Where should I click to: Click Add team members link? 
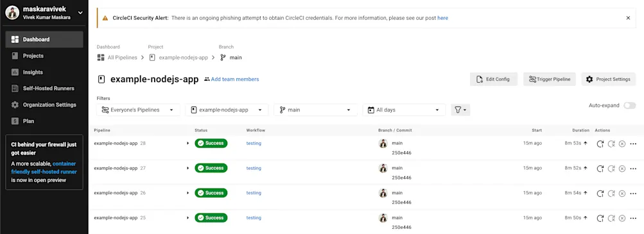click(x=232, y=79)
